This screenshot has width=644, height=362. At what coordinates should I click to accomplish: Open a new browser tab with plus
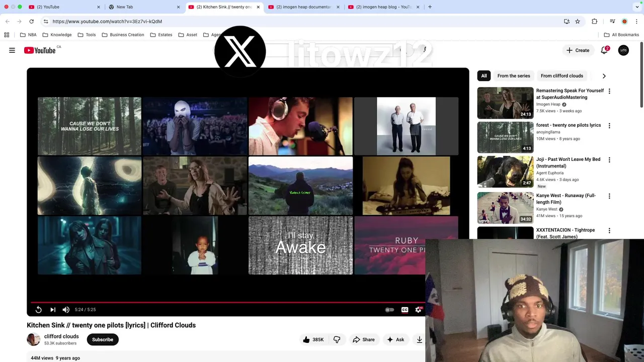(x=430, y=7)
